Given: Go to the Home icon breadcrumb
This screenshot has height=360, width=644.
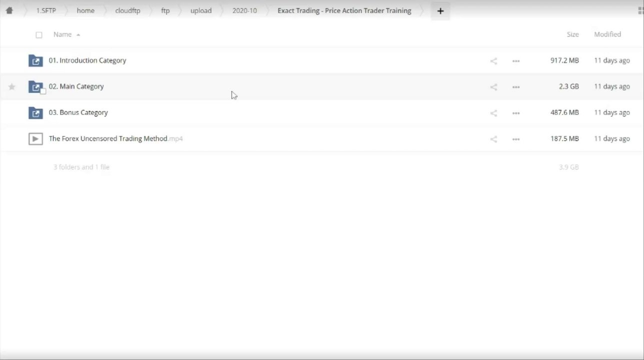Looking at the screenshot, I should tap(9, 10).
